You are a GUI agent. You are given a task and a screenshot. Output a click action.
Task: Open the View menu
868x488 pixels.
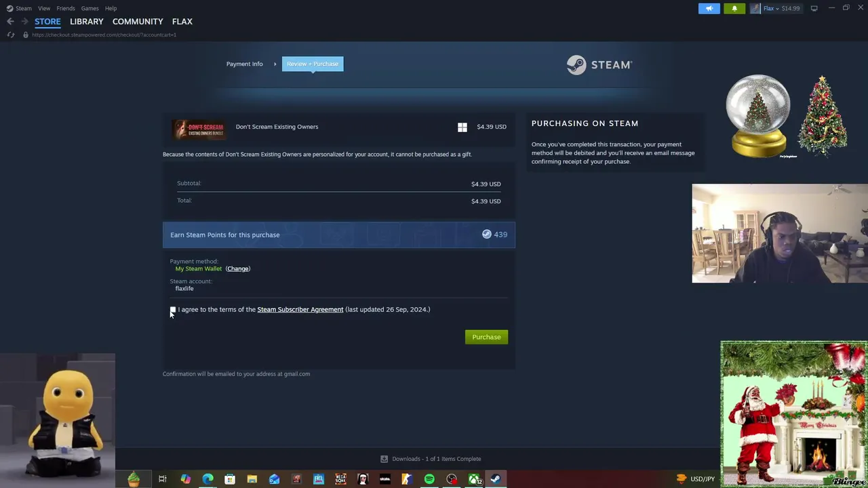point(44,8)
